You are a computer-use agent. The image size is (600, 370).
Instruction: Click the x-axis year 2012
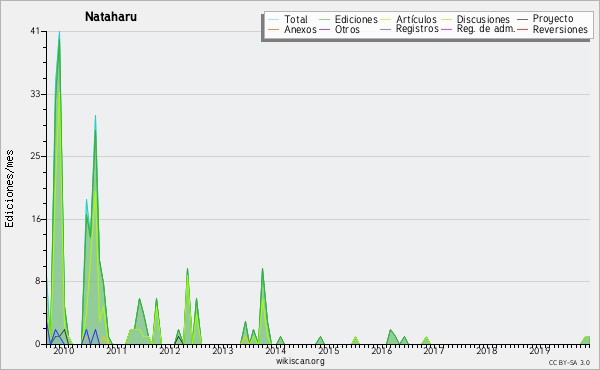coord(170,351)
